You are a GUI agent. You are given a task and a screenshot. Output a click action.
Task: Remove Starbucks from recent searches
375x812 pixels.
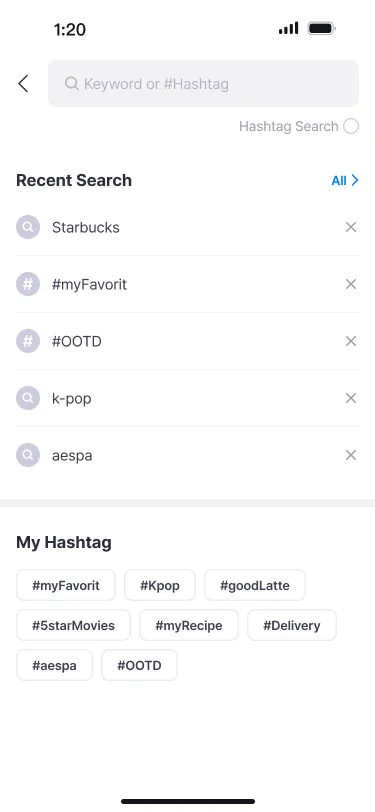tap(351, 227)
